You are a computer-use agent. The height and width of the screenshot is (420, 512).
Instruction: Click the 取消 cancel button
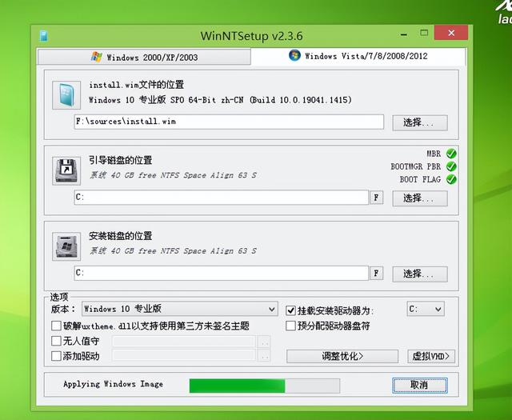click(420, 386)
